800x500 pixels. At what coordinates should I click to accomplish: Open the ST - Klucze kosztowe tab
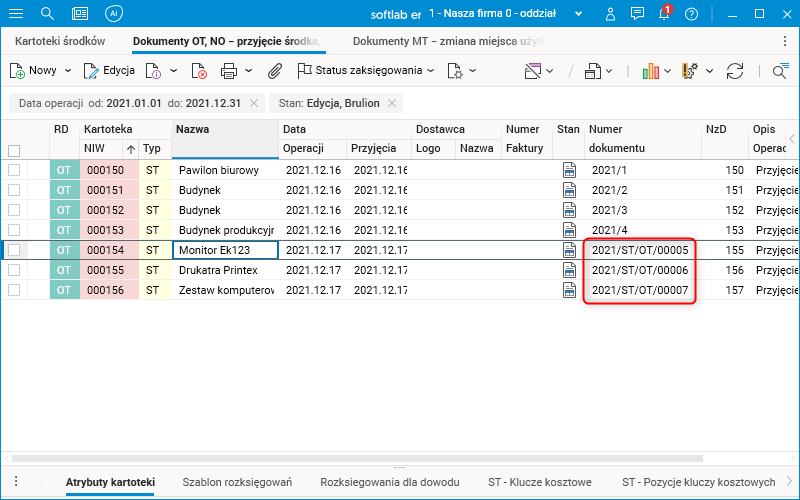click(540, 482)
